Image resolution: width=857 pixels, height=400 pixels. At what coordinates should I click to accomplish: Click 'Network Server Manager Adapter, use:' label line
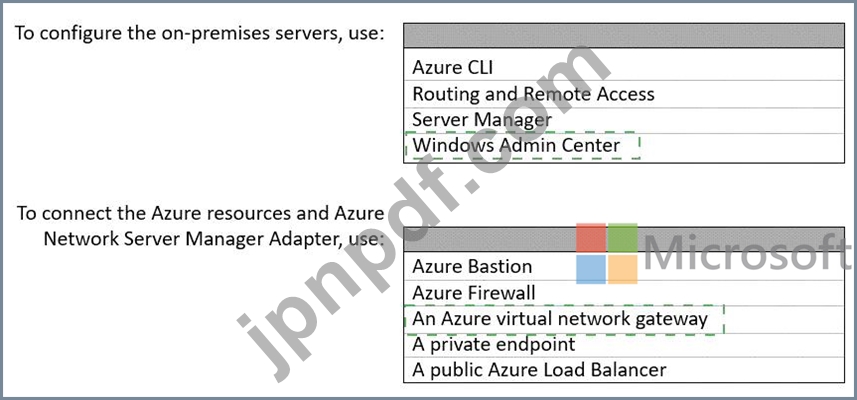214,239
